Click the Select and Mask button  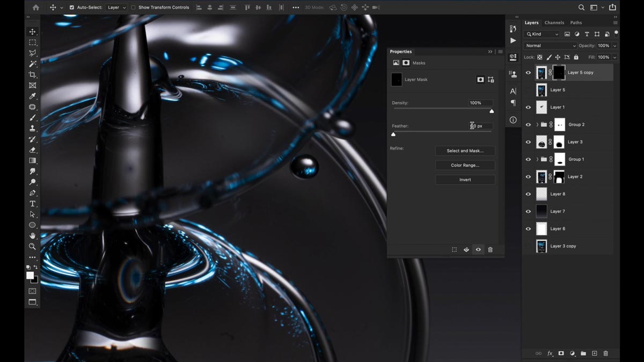[465, 151]
